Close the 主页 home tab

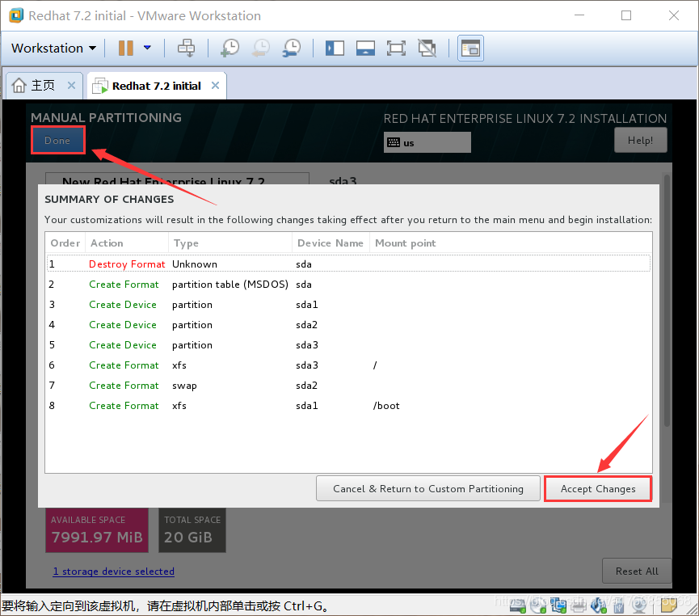(x=71, y=85)
